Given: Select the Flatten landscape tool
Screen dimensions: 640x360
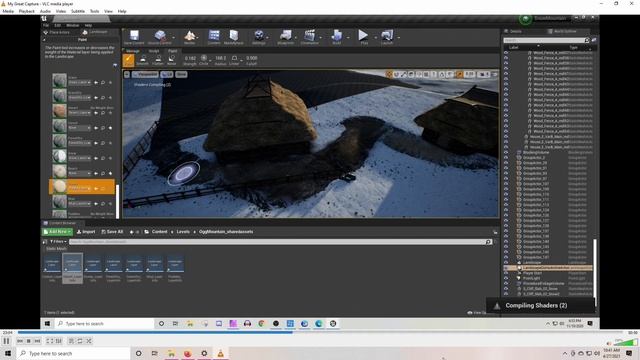Looking at the screenshot, I should (158, 60).
